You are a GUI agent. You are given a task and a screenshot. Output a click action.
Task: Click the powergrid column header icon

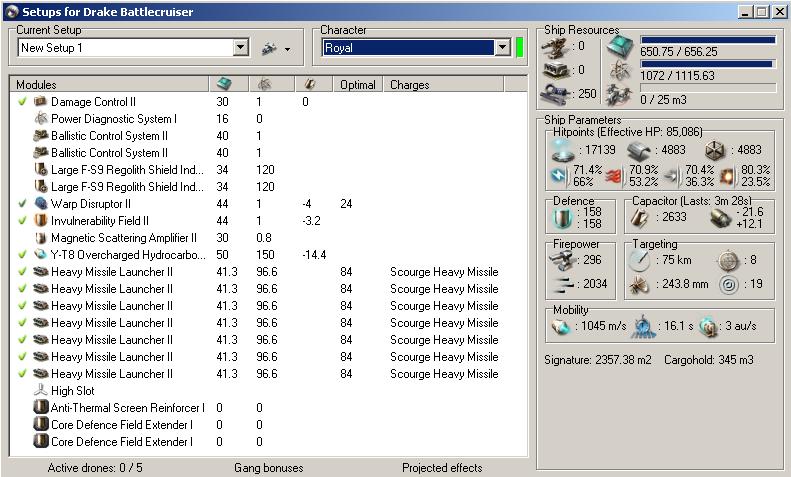(264, 85)
